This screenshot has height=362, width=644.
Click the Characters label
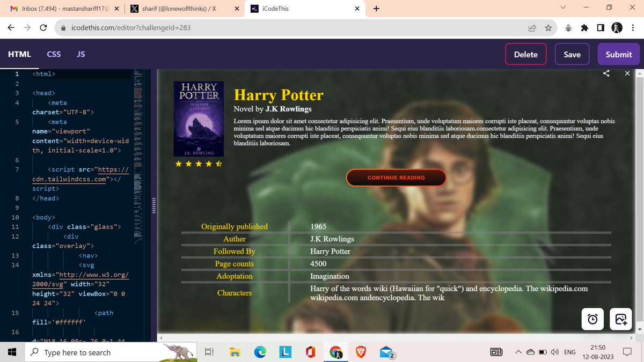tap(235, 293)
